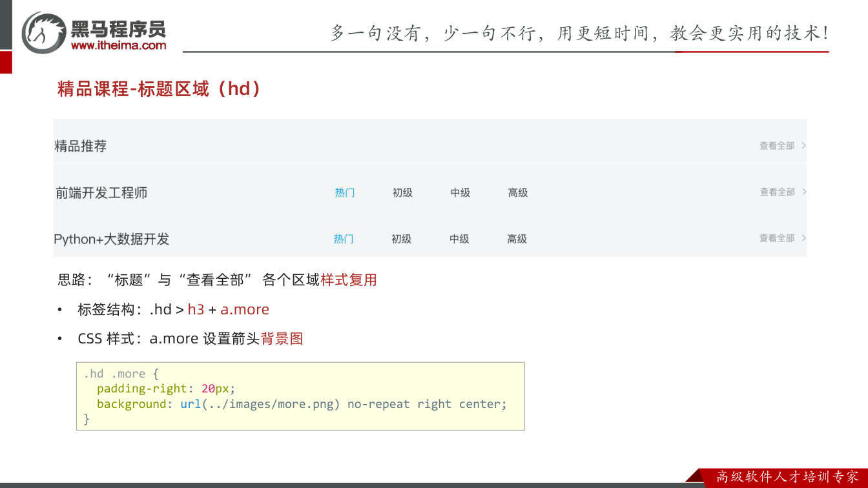
Task: Switch to 初级 tab in Python+大数据开发 row
Action: click(x=401, y=239)
